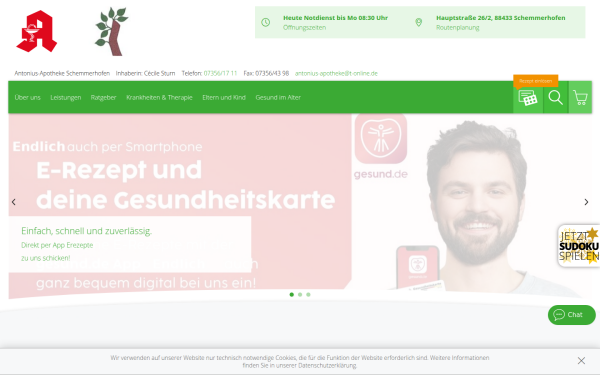Select the second carousel dot
Image resolution: width=600 pixels, height=375 pixels.
(x=300, y=295)
